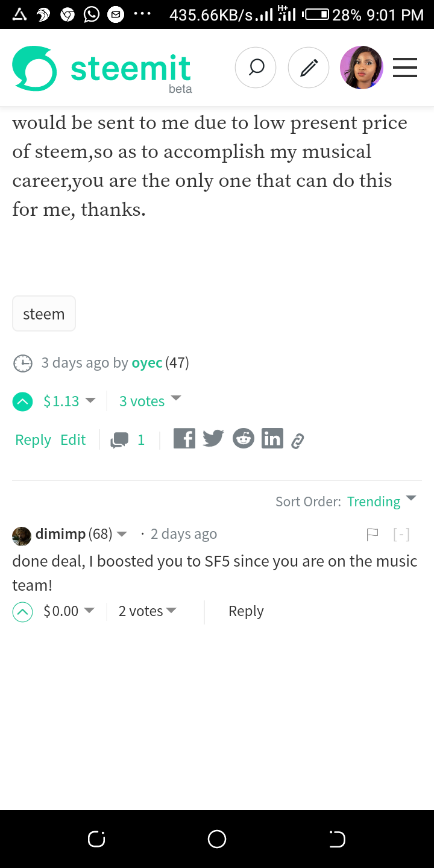
Task: Share the post to Reddit
Action: coord(243,438)
